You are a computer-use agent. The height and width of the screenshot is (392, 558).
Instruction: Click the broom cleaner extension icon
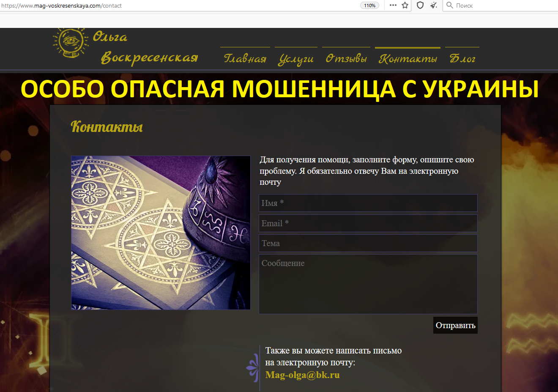434,5
